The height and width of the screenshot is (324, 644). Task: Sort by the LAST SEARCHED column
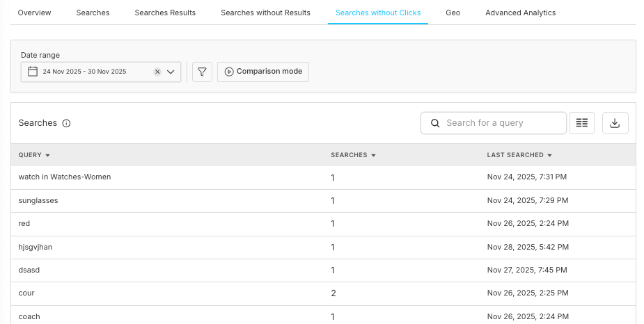tap(519, 155)
